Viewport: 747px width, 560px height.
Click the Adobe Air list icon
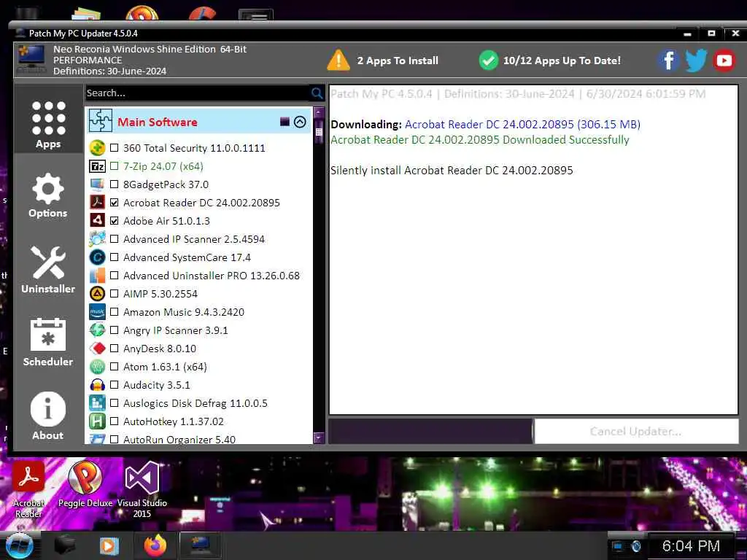[97, 220]
